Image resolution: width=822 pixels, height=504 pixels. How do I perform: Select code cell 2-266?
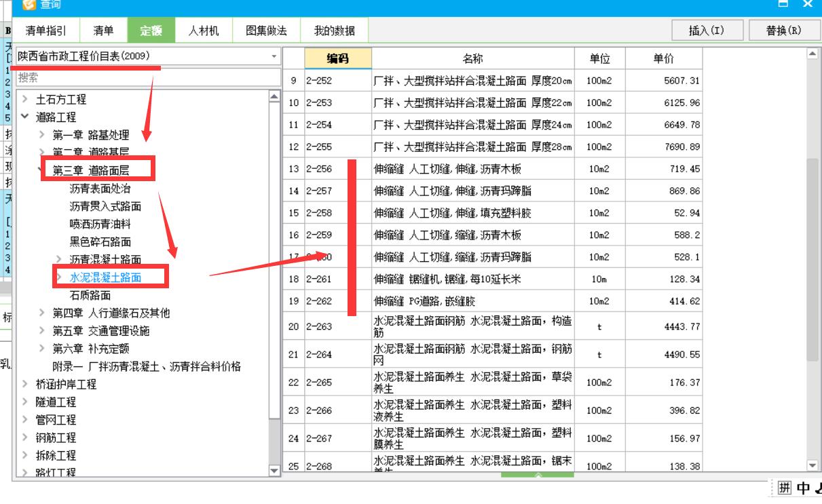click(337, 410)
